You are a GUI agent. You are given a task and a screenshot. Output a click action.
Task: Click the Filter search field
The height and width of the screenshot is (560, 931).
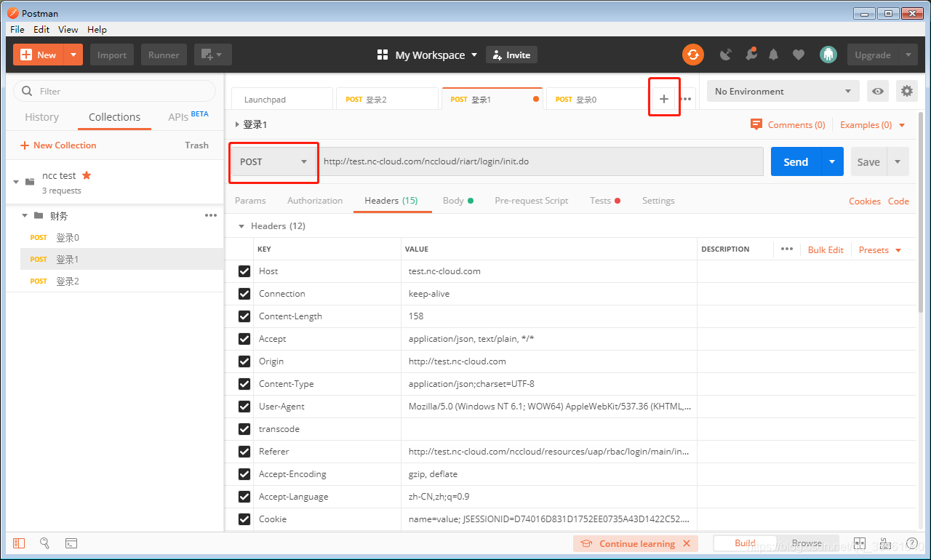pos(115,91)
